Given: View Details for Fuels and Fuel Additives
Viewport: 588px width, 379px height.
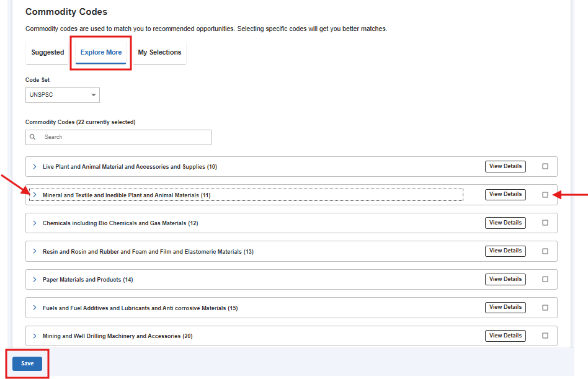Looking at the screenshot, I should (505, 307).
